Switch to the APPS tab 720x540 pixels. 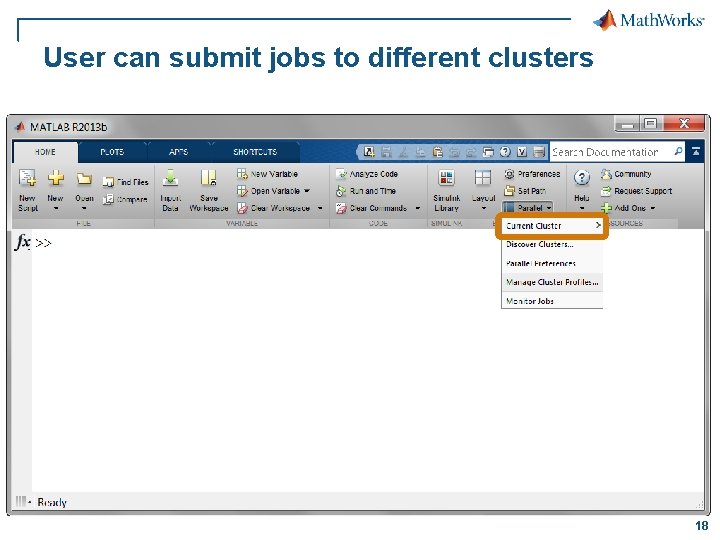pyautogui.click(x=178, y=152)
